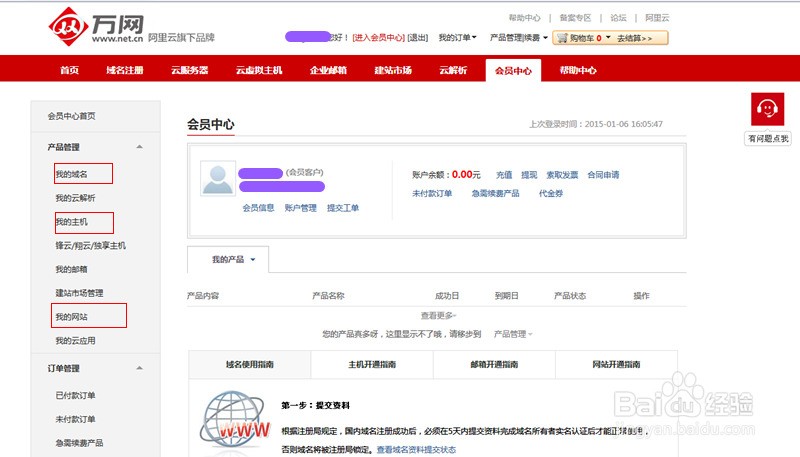Open 我的域名 in sidebar
Image resolution: width=800 pixels, height=457 pixels.
click(x=71, y=174)
